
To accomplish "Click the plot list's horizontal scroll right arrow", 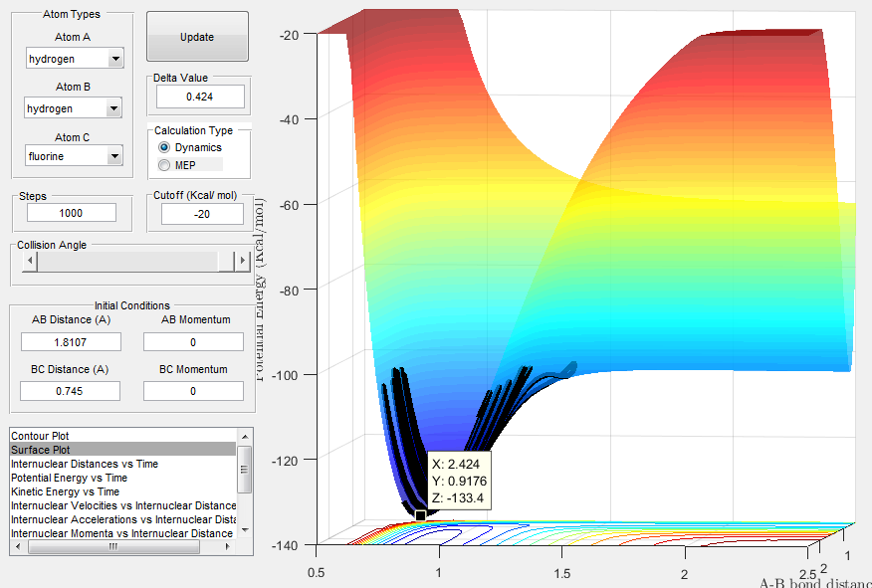I will [x=230, y=547].
